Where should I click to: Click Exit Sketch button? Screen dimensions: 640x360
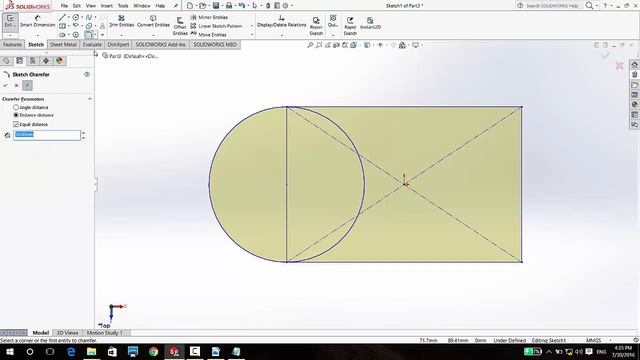pos(10,21)
